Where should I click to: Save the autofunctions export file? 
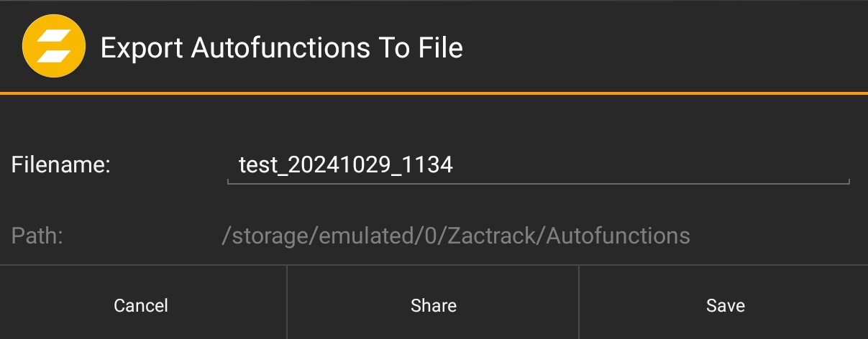click(725, 305)
